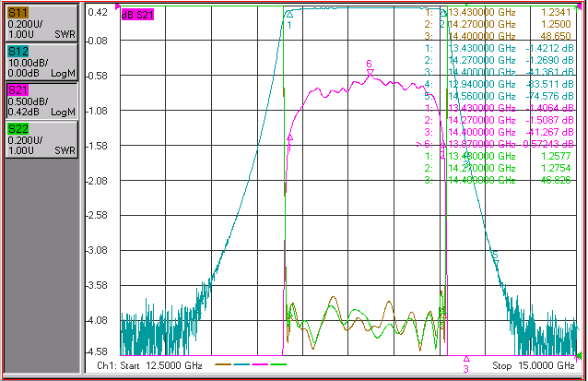Click the active marker 6 readout line
The width and height of the screenshot is (588, 381).
click(495, 144)
